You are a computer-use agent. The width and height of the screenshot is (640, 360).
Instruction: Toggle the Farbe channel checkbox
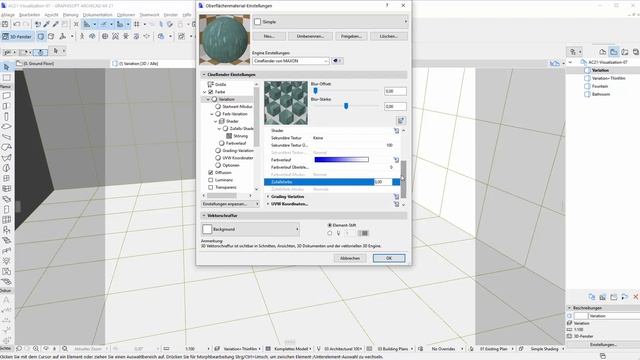click(211, 92)
